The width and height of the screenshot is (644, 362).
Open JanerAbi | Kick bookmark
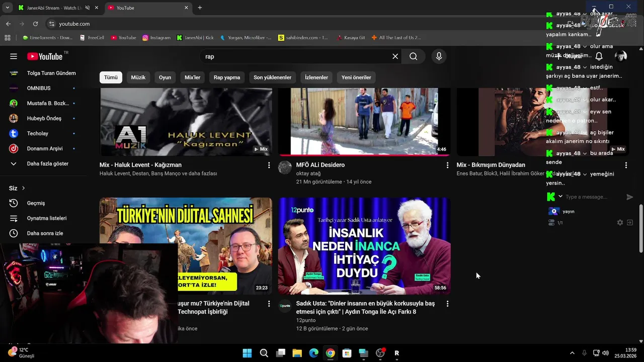(195, 38)
